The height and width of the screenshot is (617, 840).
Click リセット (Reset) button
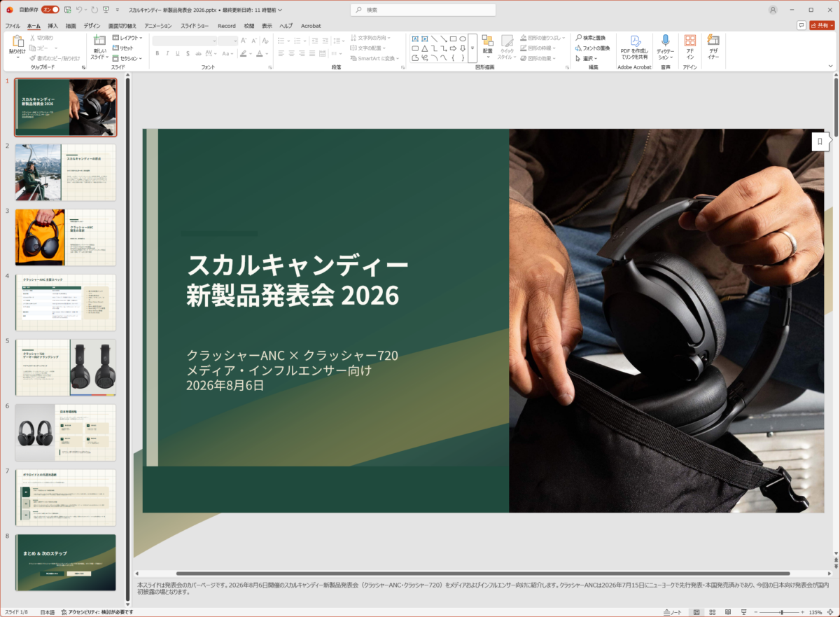pos(123,48)
